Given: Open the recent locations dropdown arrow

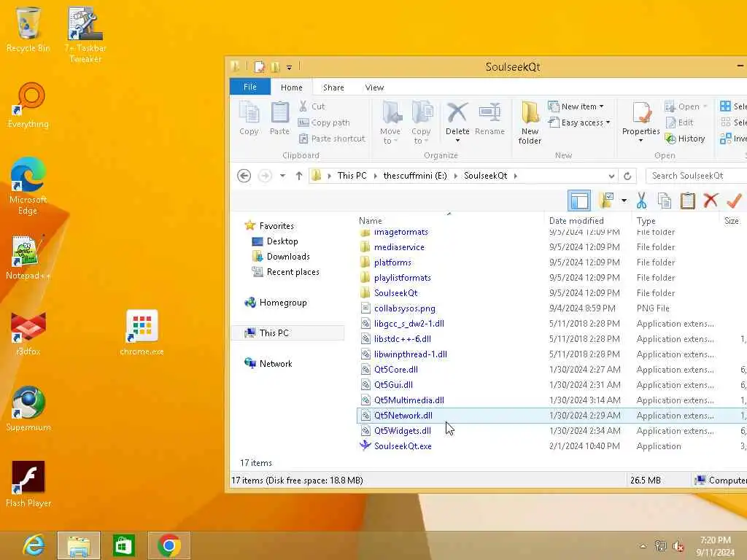Looking at the screenshot, I should 282,176.
